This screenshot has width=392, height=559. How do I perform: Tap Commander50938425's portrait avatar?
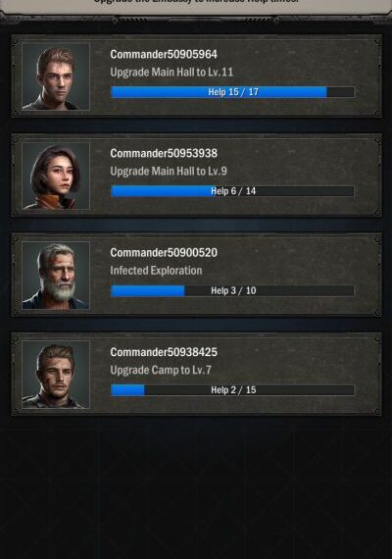[x=56, y=375]
